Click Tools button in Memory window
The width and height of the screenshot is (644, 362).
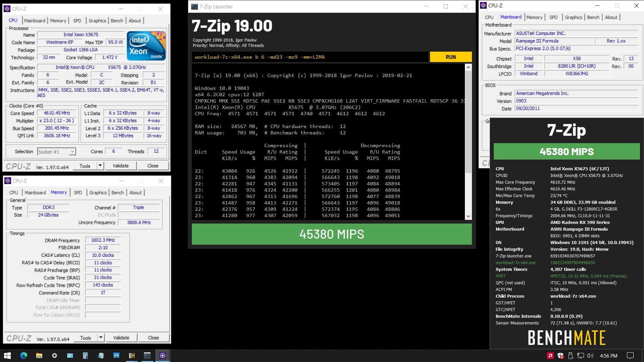tap(86, 338)
